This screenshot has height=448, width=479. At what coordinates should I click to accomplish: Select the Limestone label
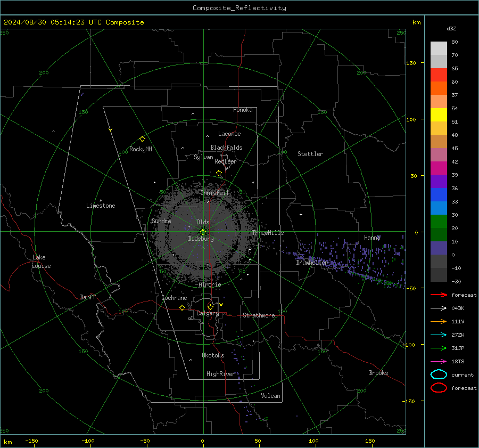click(101, 206)
